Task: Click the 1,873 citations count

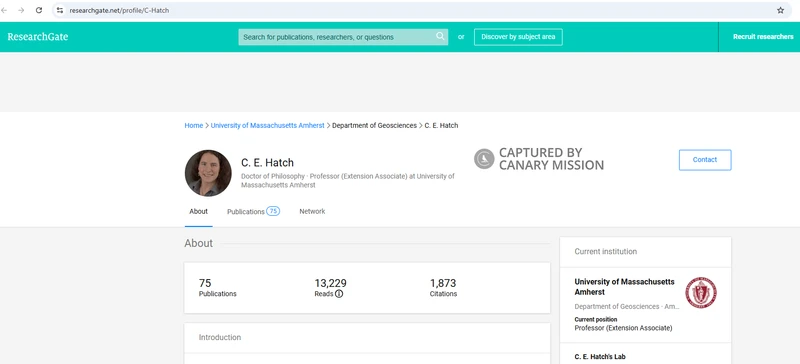Action: [443, 283]
